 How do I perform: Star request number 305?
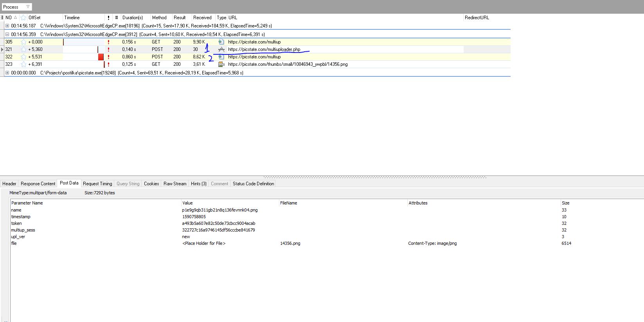point(23,42)
